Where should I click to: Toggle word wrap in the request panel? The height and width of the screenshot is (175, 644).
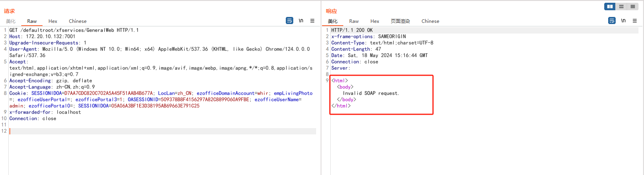tap(289, 20)
